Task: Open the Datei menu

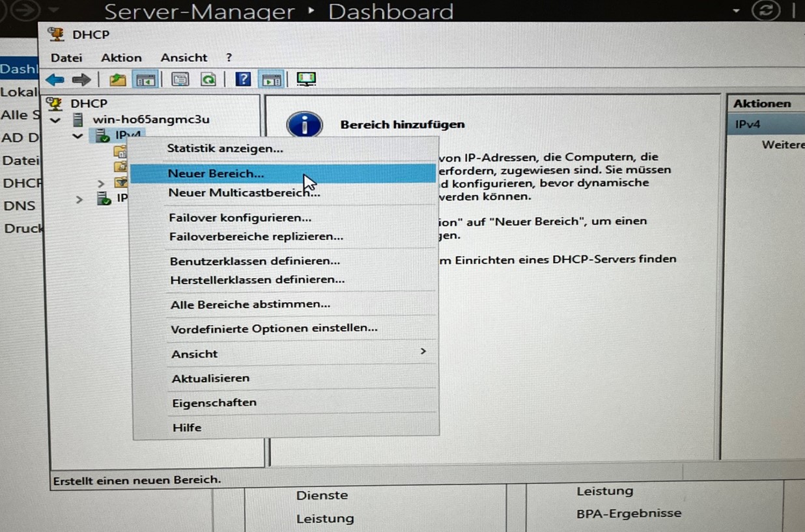Action: tap(66, 57)
